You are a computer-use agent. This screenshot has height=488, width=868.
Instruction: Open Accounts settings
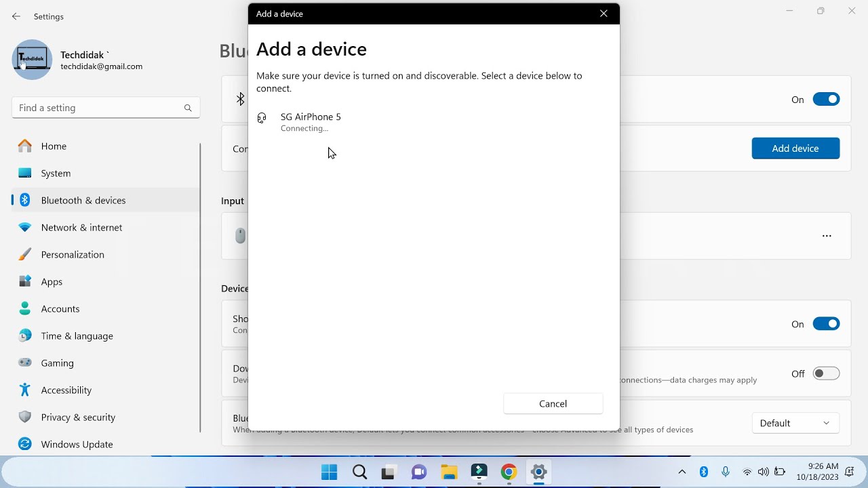click(106, 309)
